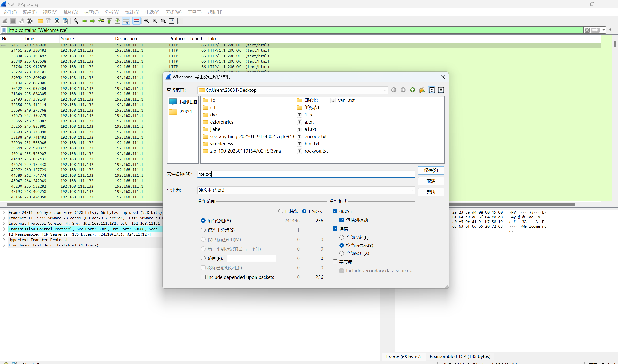Viewport: 618px width, 364px height.
Task: Create a new folder in dialog
Action: [422, 90]
